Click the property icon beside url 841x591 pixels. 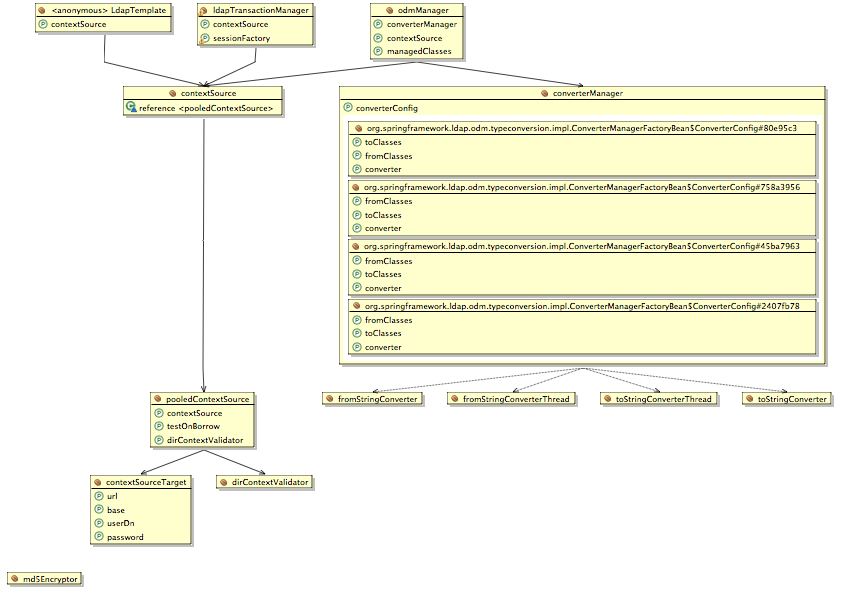(99, 496)
